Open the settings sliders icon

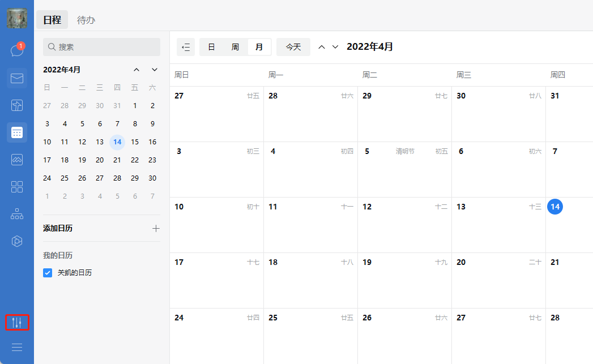click(x=17, y=323)
